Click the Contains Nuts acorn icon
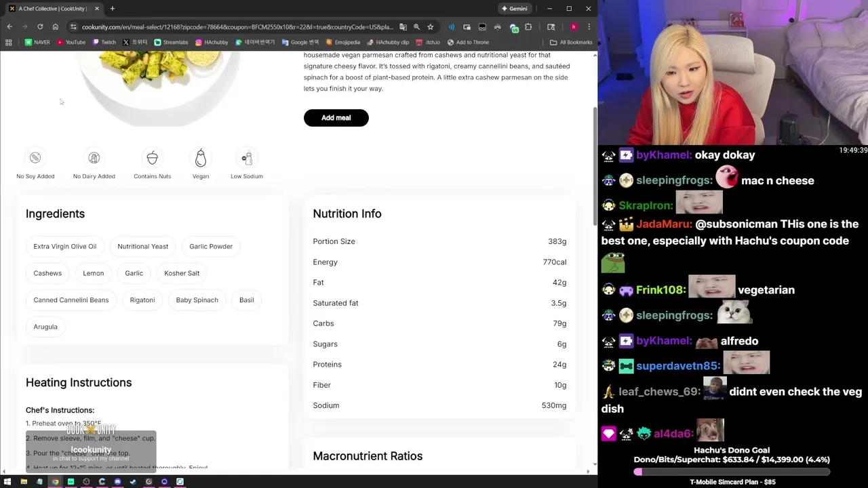 [153, 158]
